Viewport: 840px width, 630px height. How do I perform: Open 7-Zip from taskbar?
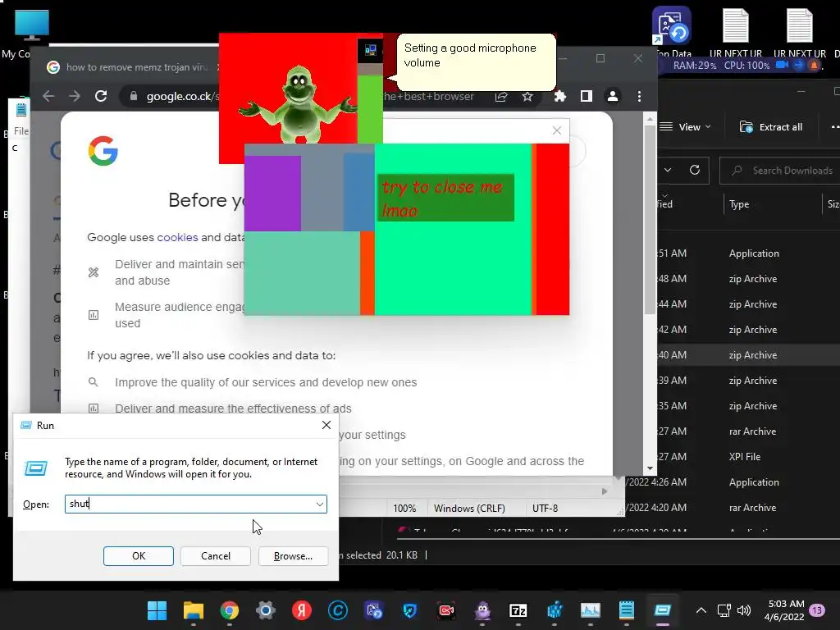518,610
